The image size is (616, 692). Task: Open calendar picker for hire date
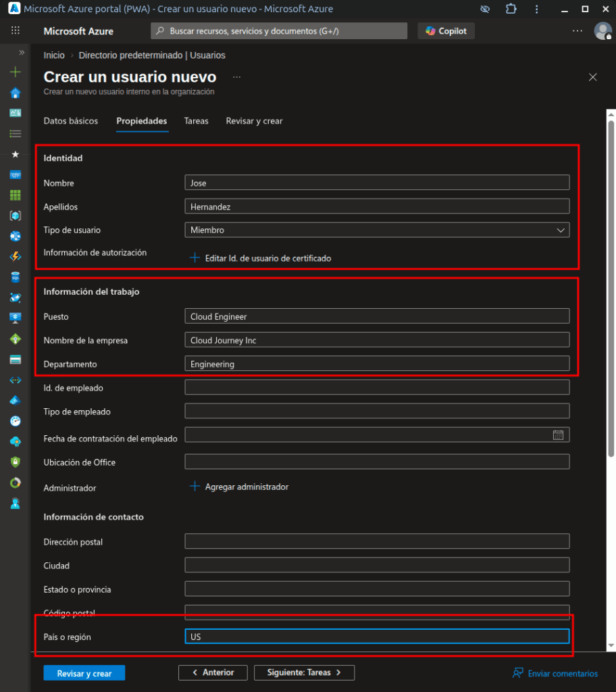[x=558, y=435]
